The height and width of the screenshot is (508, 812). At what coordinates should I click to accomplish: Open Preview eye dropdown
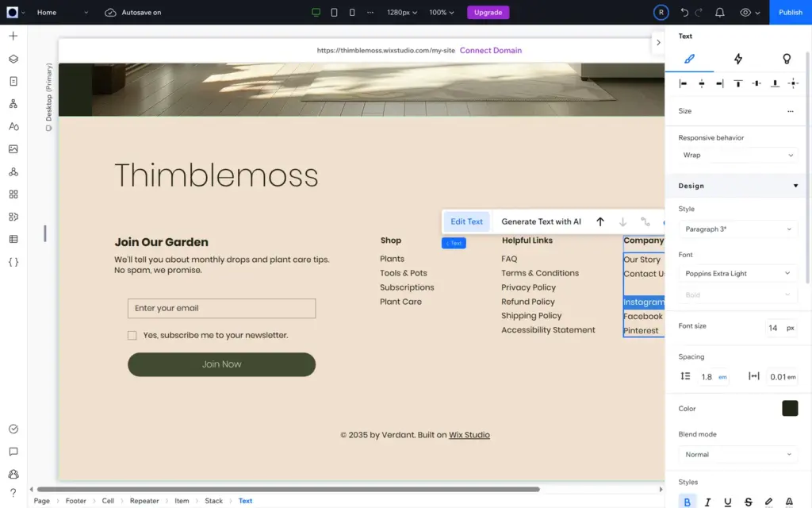[749, 13]
